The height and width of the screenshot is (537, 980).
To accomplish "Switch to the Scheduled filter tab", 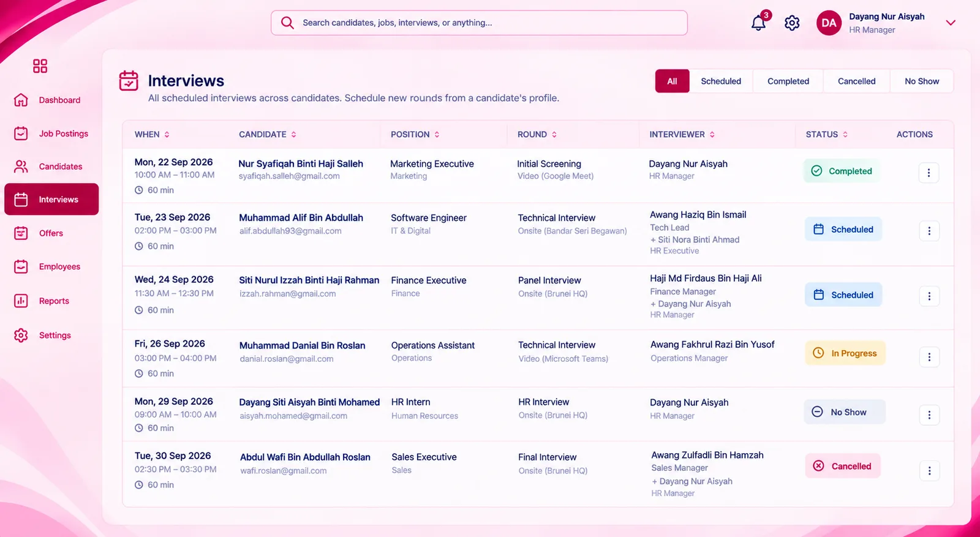I will pyautogui.click(x=721, y=81).
